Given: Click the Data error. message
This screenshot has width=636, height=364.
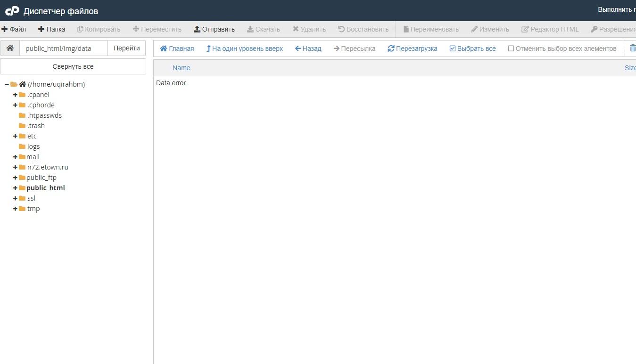Looking at the screenshot, I should (x=172, y=83).
